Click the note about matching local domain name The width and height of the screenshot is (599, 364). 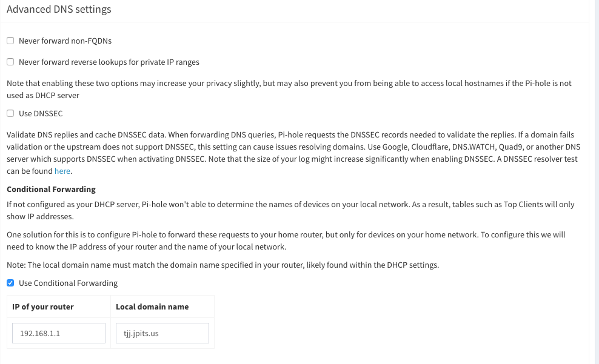223,265
